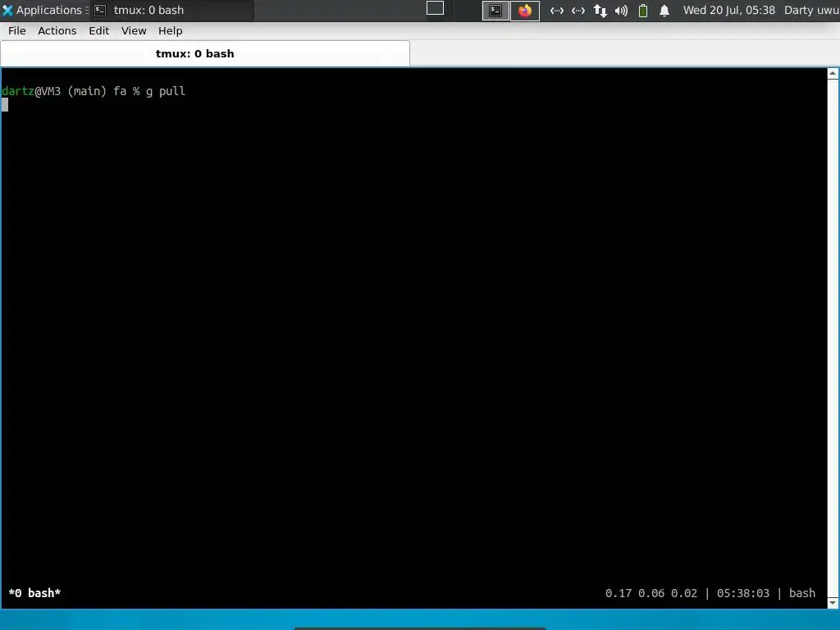Select the tmux: 0 bash terminal tab

(205, 53)
